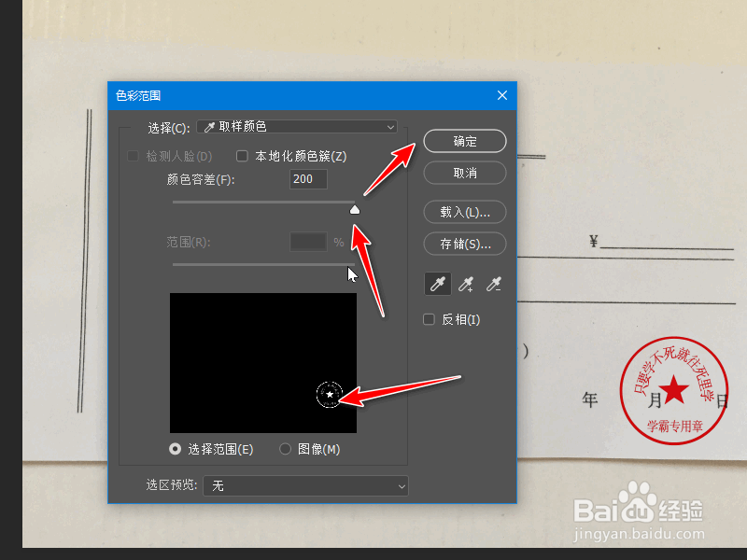This screenshot has height=560, width=747.
Task: Click the 颜色容差 slider handle
Action: point(355,209)
